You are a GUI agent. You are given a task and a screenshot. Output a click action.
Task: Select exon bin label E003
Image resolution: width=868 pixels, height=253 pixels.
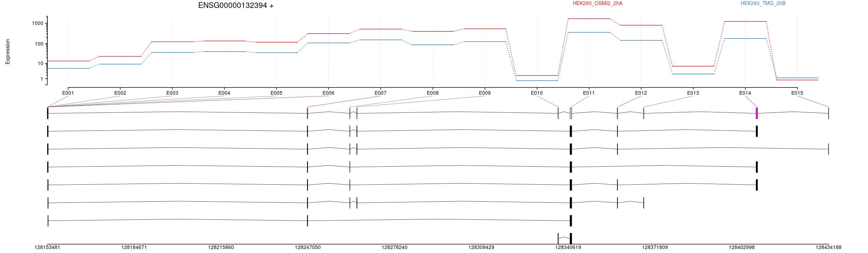pyautogui.click(x=172, y=93)
